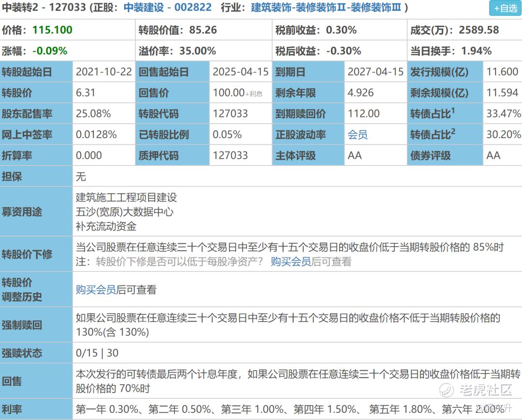
Task: Click the 强赎状态 value 0/15 | 30
Action: [x=97, y=353]
